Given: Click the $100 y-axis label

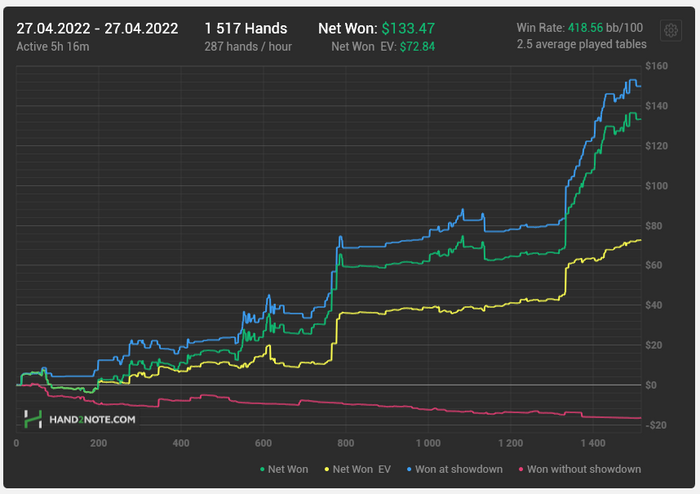Looking at the screenshot, I should [x=657, y=186].
